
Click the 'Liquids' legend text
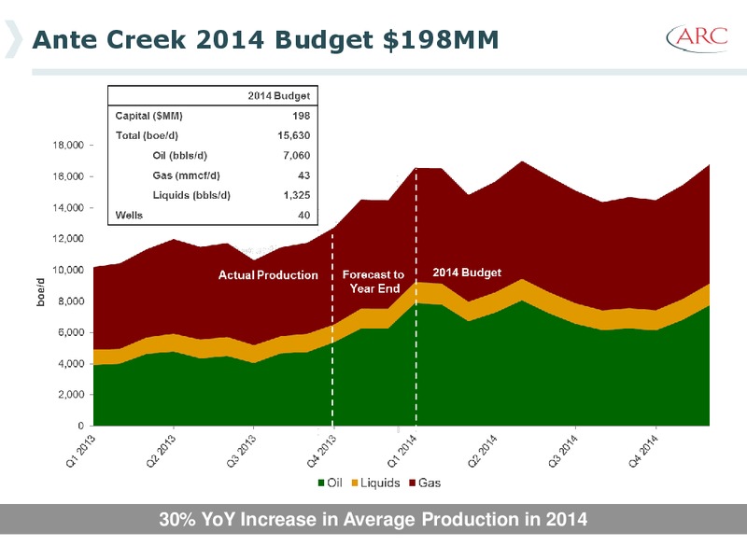click(380, 483)
